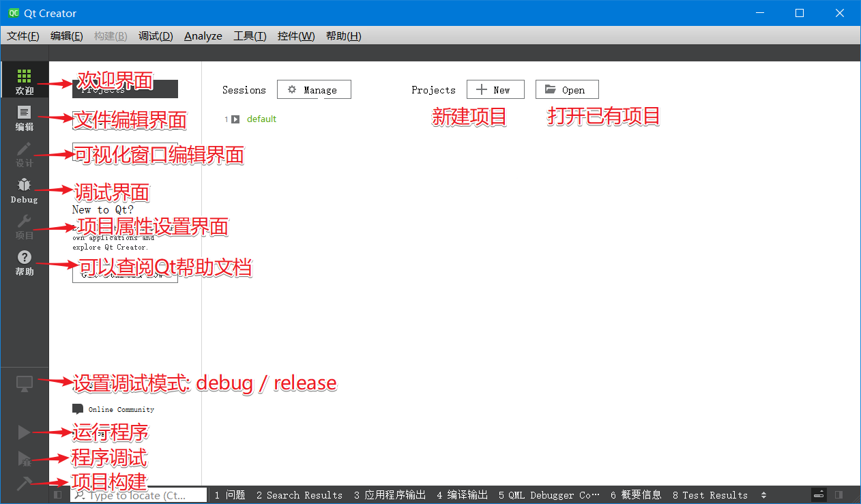
Task: Show the 8 Test Results pane
Action: click(710, 495)
